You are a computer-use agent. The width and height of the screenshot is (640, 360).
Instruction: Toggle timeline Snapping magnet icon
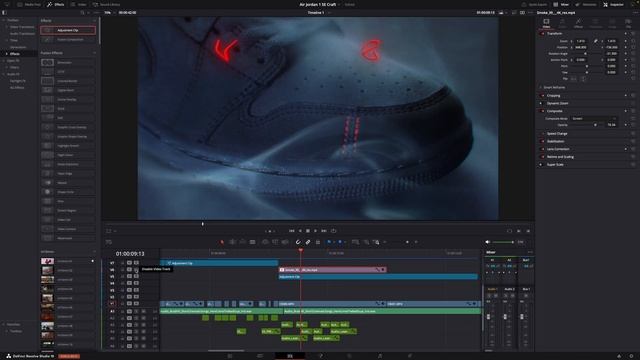[x=298, y=242]
